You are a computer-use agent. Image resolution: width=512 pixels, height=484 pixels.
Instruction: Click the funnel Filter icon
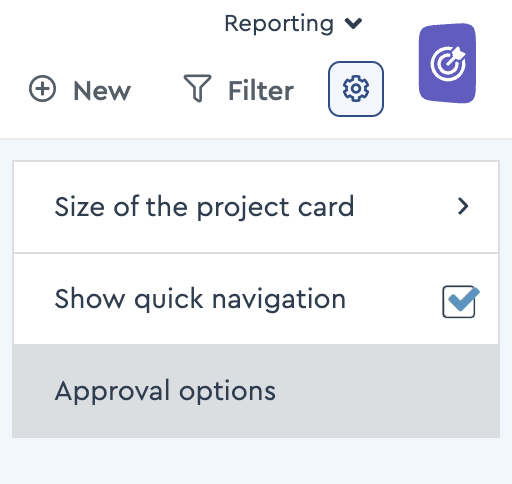tap(197, 88)
